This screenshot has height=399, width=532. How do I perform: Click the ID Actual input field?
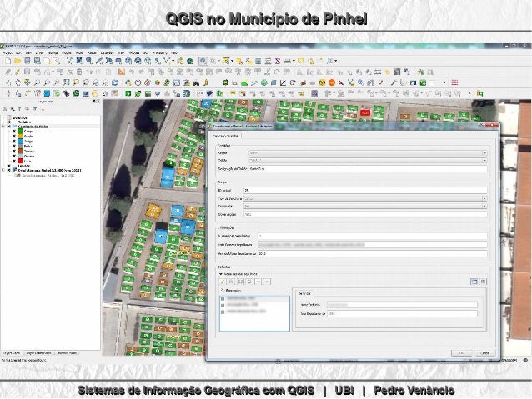tap(365, 190)
